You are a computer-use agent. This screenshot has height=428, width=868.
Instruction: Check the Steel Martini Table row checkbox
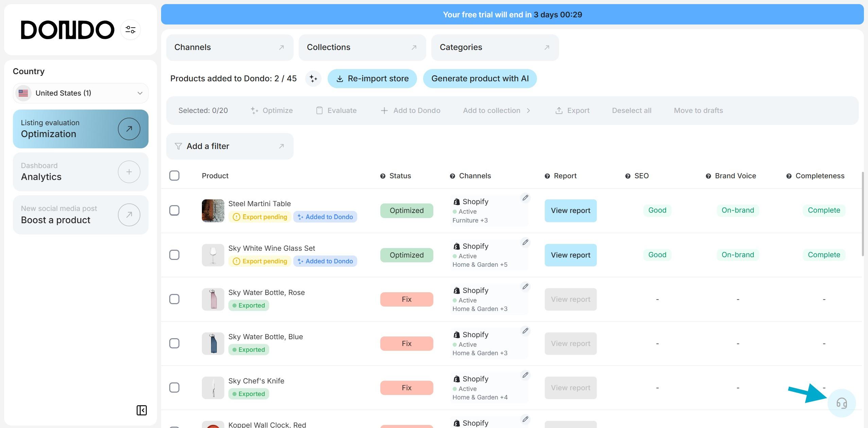pos(174,210)
